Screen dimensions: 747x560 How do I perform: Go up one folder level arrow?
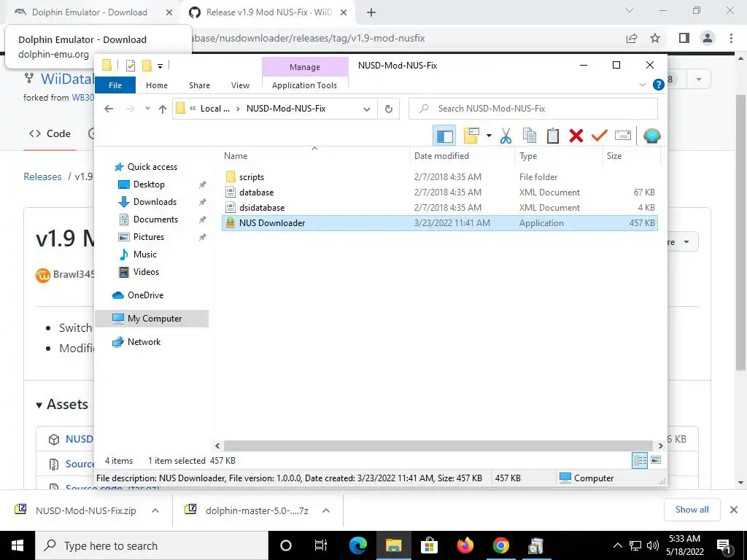point(163,109)
